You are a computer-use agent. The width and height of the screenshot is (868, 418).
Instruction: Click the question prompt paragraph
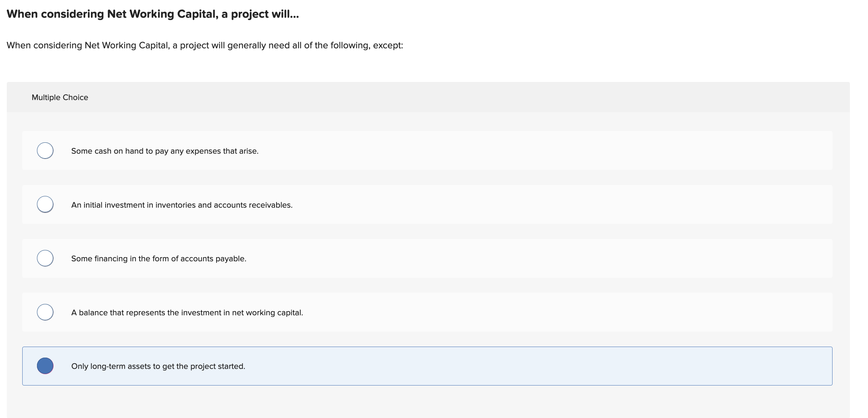(205, 45)
